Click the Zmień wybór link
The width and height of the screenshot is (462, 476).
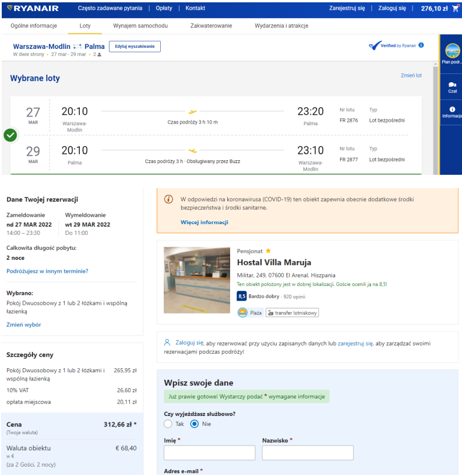point(24,325)
